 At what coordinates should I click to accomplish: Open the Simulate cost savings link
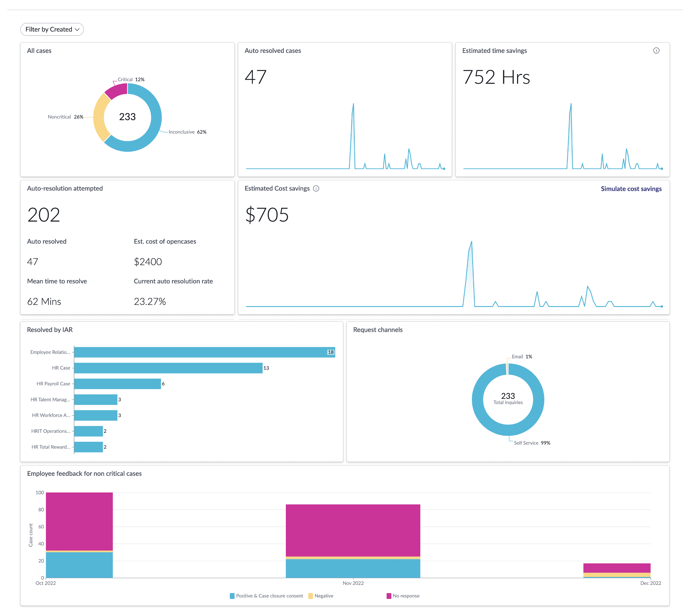631,189
